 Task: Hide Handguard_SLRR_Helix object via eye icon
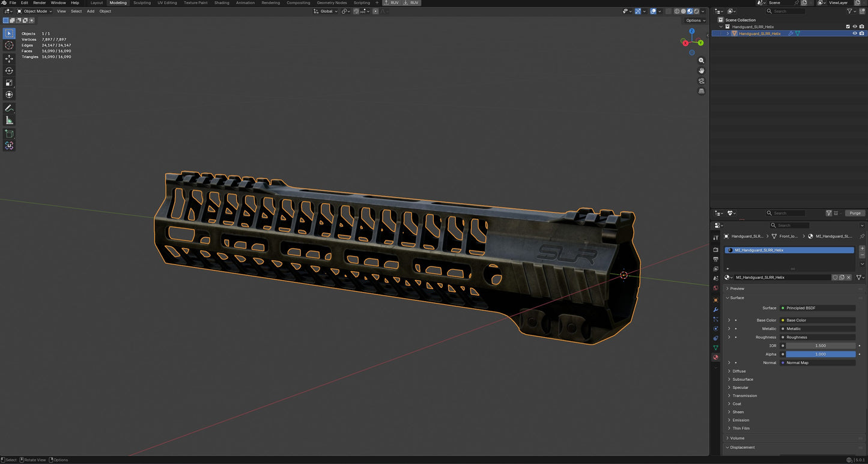tap(855, 34)
